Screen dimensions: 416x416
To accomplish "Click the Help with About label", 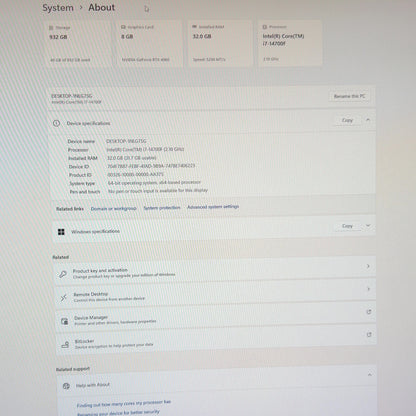I will pyautogui.click(x=93, y=385).
